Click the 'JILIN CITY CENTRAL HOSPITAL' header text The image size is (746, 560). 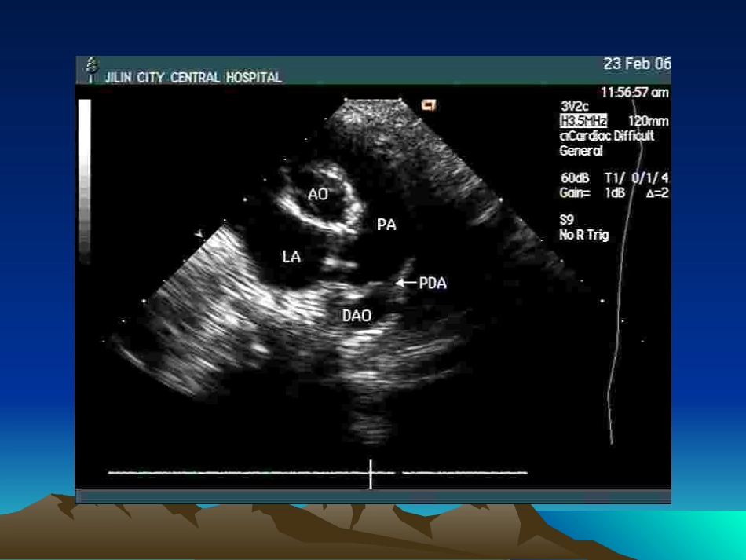pyautogui.click(x=193, y=78)
